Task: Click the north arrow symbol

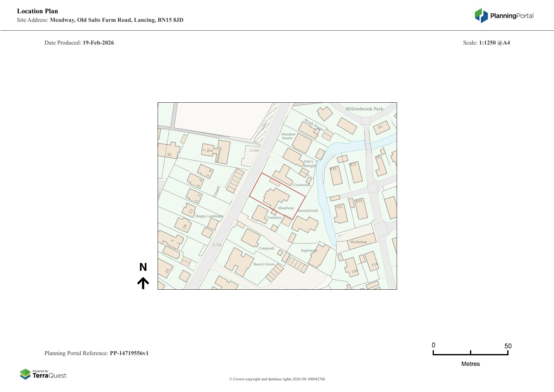Action: pos(143,283)
